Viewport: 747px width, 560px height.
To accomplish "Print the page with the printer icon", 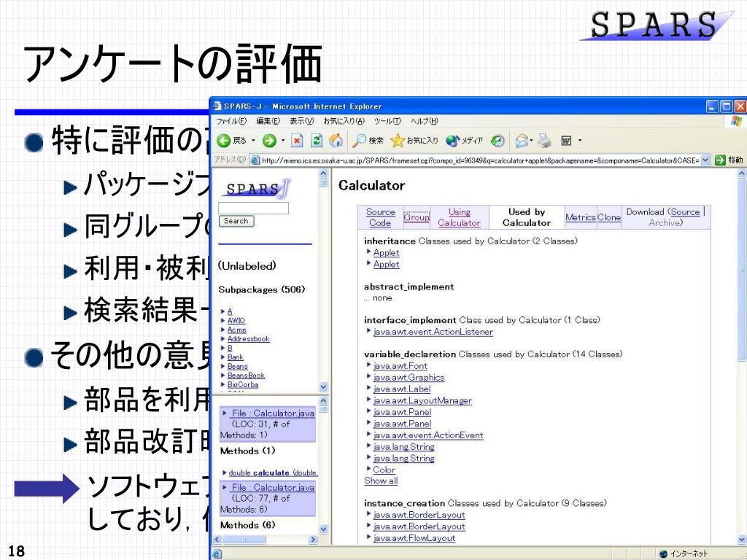I will pos(544,141).
